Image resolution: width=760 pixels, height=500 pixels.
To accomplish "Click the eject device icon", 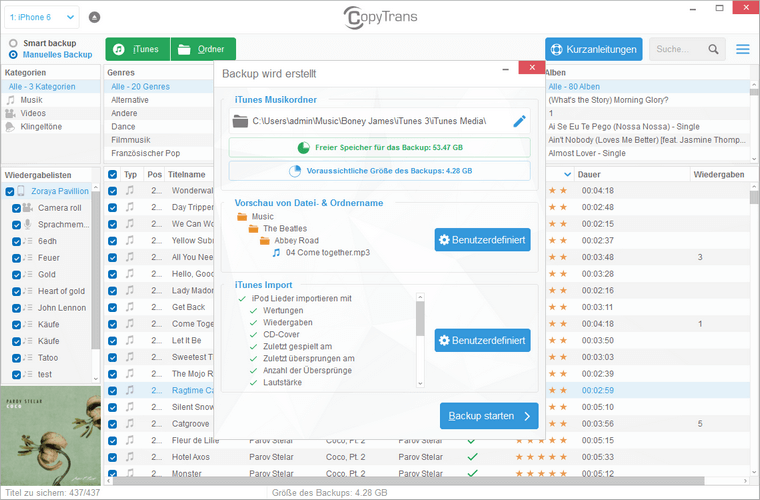I will (x=95, y=17).
